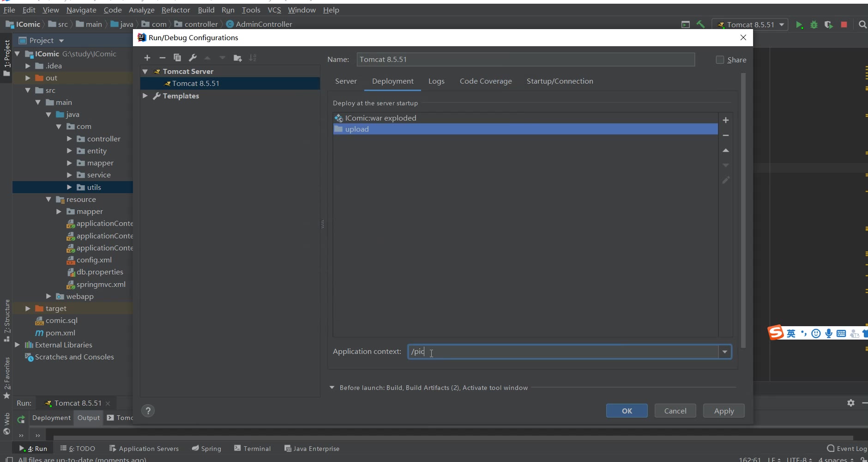This screenshot has width=868, height=462.
Task: Open edit templates wrench icon
Action: [x=193, y=58]
